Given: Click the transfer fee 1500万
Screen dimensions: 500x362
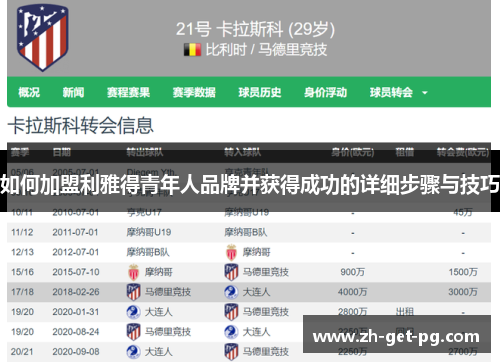Looking at the screenshot, I should click(x=463, y=272).
